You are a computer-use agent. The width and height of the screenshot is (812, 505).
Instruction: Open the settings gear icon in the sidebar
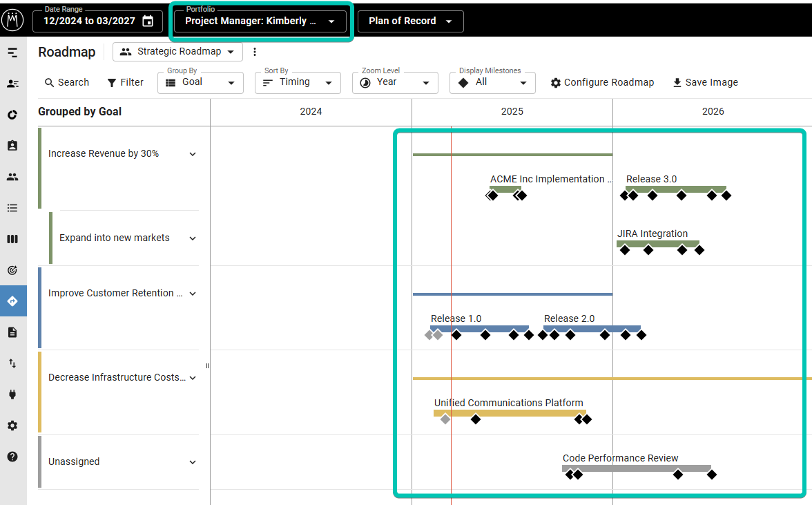tap(12, 426)
